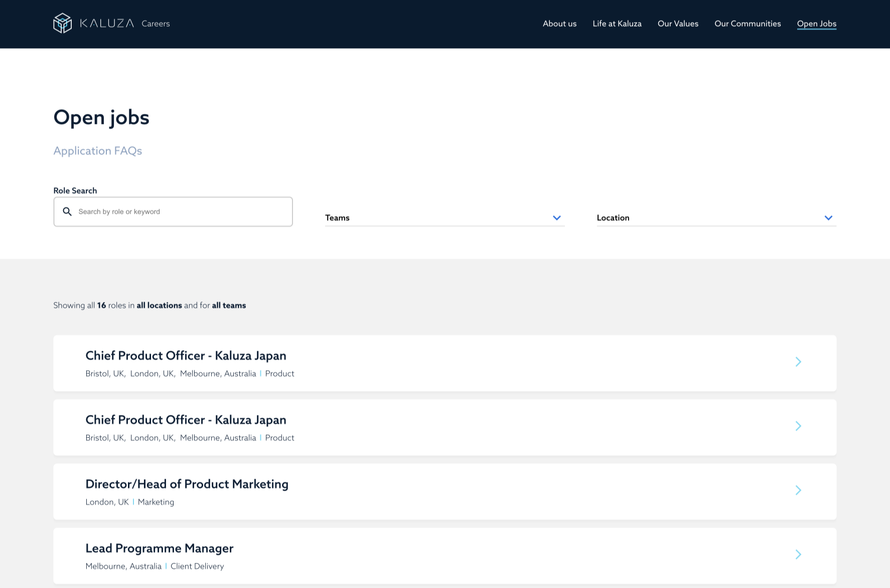This screenshot has width=890, height=588.
Task: Open first Chief Product Officer - Kaluza Japan job
Action: pos(444,363)
